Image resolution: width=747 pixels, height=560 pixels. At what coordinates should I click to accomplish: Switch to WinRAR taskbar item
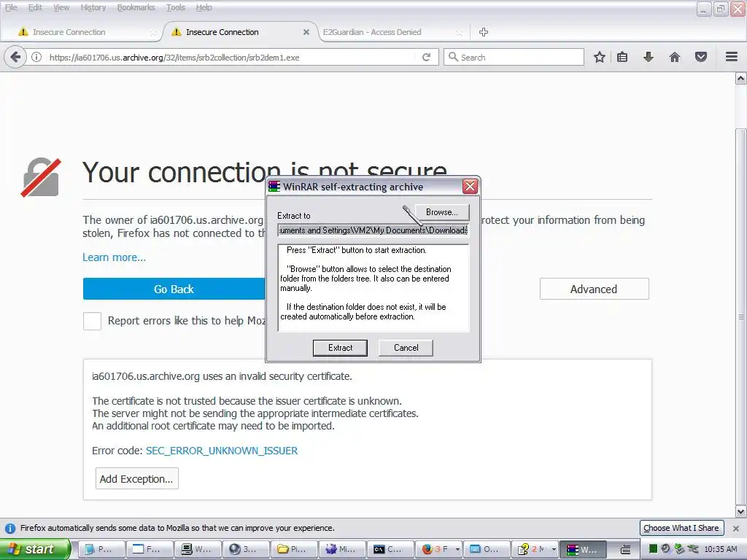click(583, 549)
